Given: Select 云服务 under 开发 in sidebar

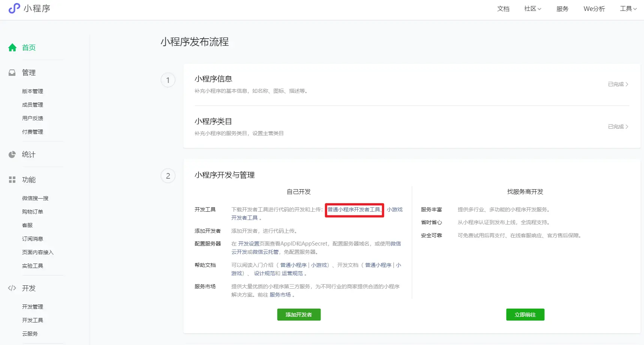Looking at the screenshot, I should point(30,334).
